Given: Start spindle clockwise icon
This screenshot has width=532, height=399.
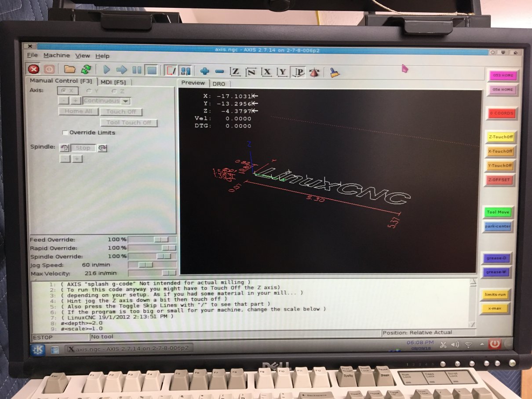Looking at the screenshot, I should tap(102, 148).
